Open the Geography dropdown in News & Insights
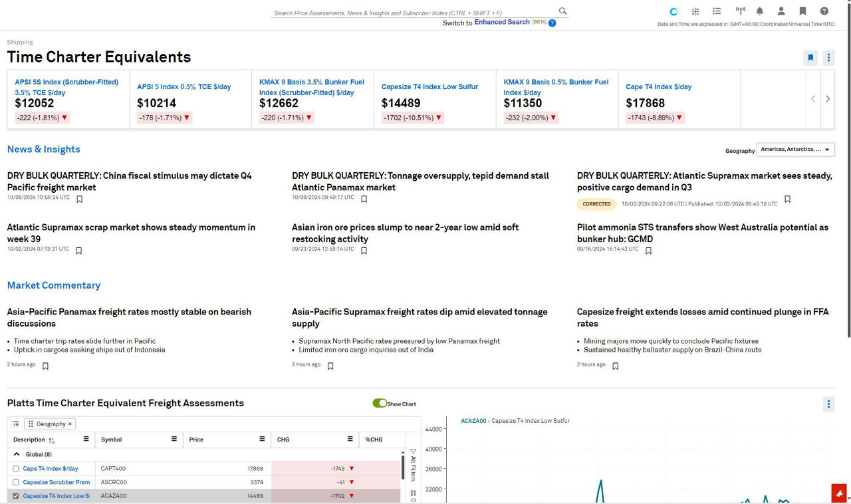The height and width of the screenshot is (504, 851). click(796, 150)
